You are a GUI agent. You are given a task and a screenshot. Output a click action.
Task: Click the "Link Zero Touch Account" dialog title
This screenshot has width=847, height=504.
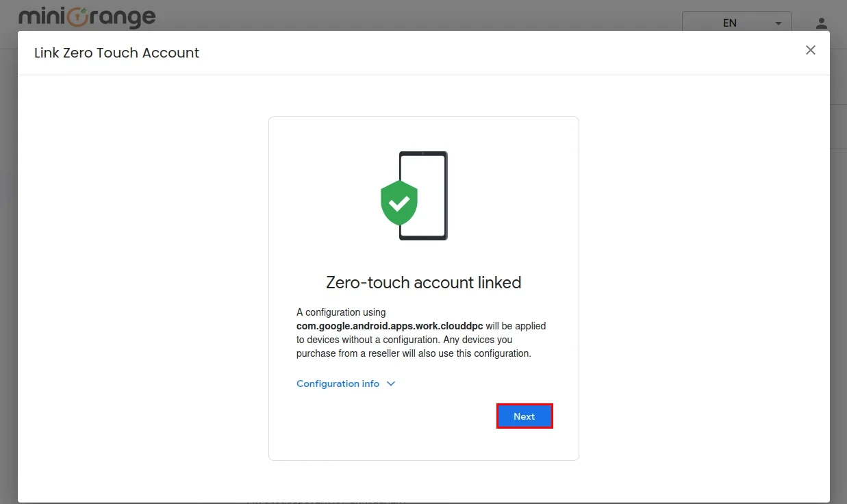coord(116,53)
